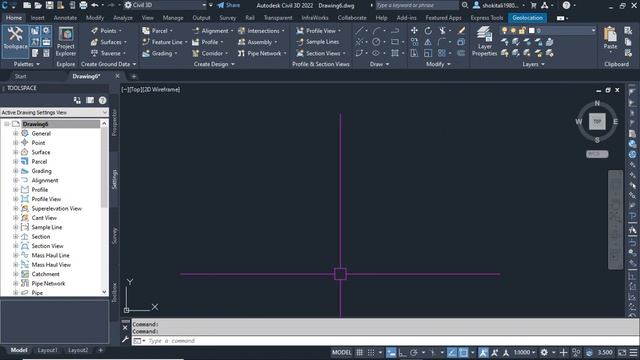
Task: Expand the Create Ground Data panel
Action: pos(109,64)
